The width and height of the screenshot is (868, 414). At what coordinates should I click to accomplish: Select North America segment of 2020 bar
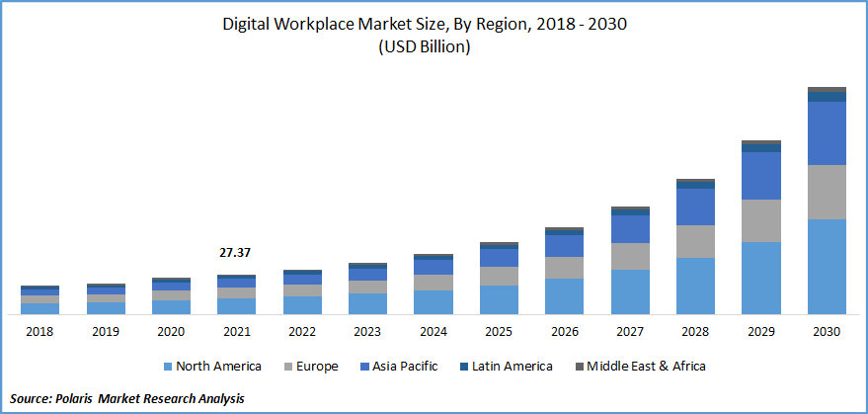[171, 307]
